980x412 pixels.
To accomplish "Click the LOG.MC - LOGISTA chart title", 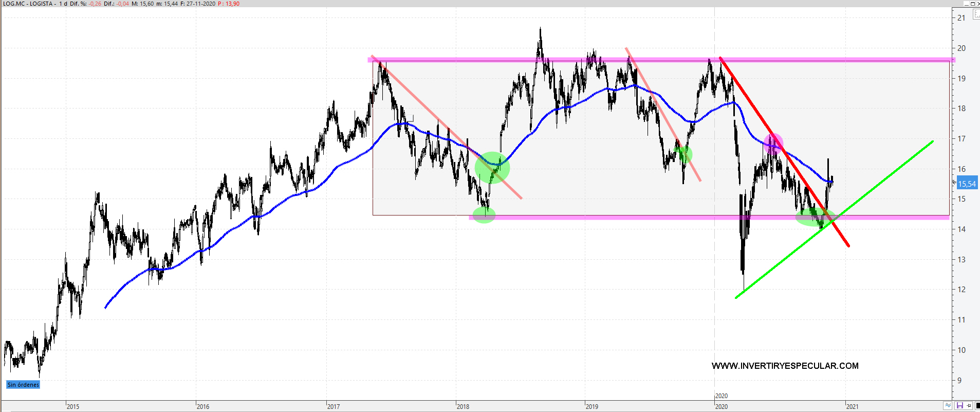I will click(28, 4).
